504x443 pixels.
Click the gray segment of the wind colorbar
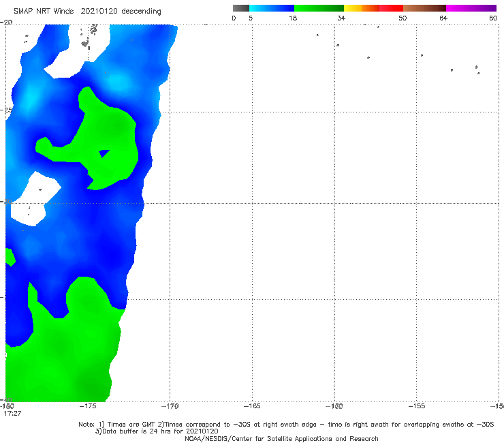[240, 8]
